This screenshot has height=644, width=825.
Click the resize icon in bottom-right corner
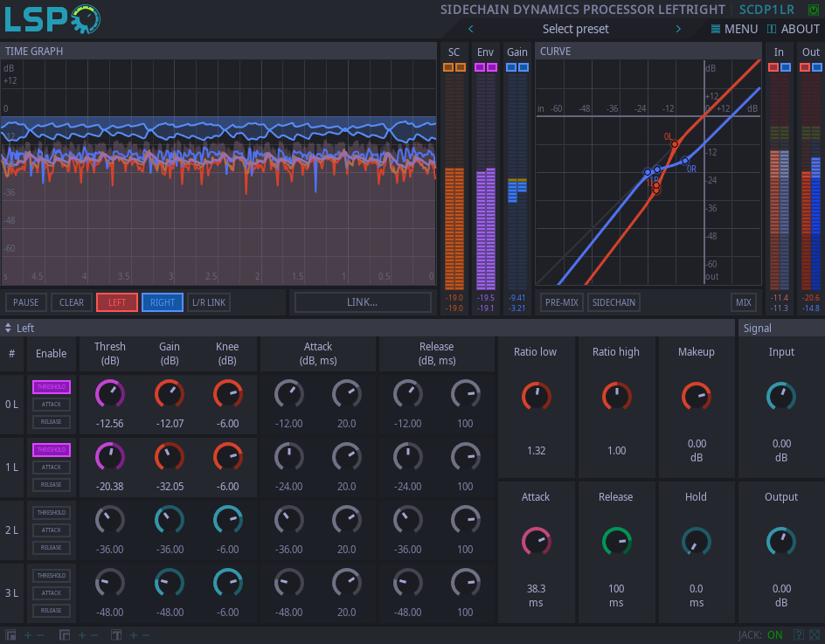[x=815, y=634]
